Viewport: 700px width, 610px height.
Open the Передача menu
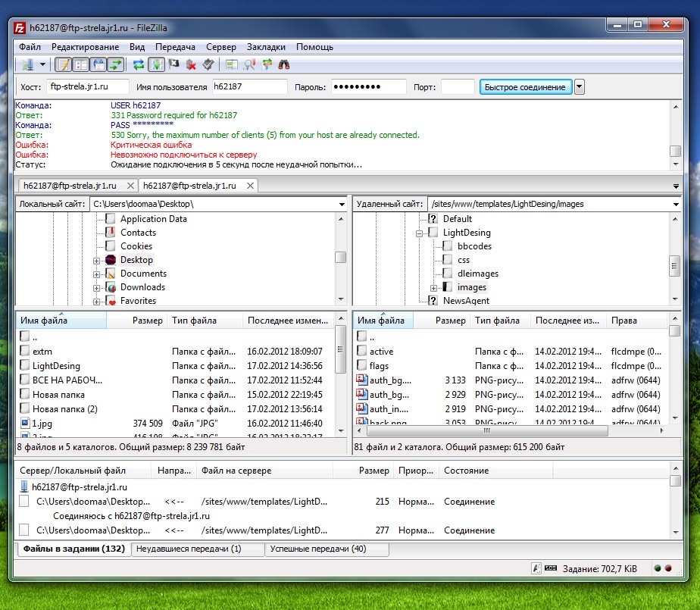pos(175,47)
